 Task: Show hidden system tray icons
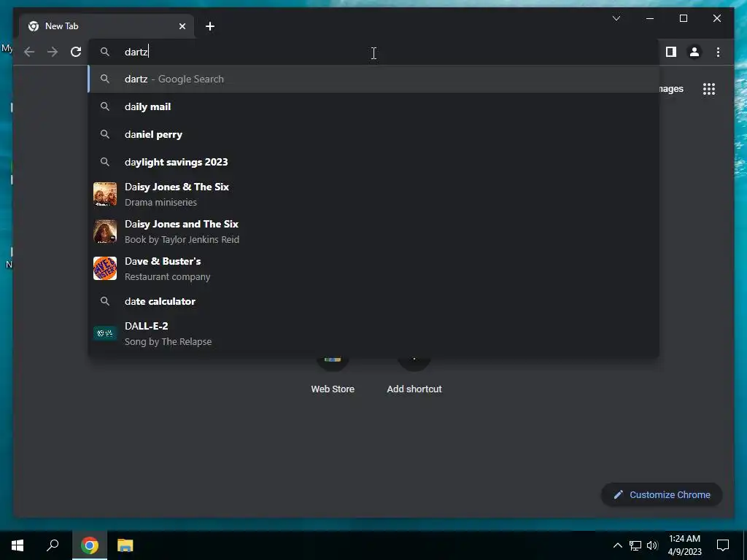[617, 545]
